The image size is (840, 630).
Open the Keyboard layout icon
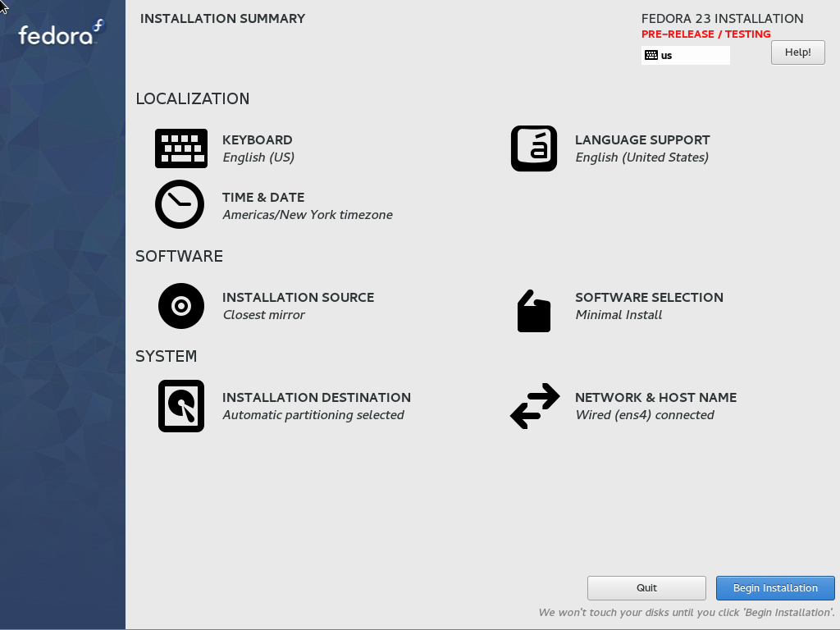[x=181, y=148]
